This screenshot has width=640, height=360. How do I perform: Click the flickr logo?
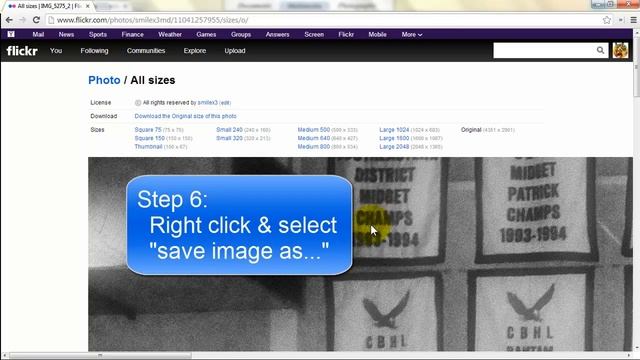pos(22,51)
